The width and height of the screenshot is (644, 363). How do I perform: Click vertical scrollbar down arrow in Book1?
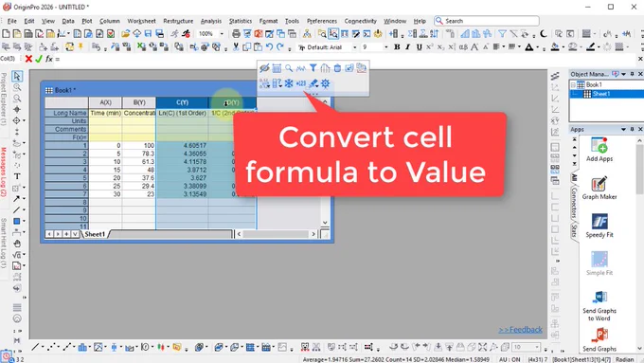tap(325, 223)
